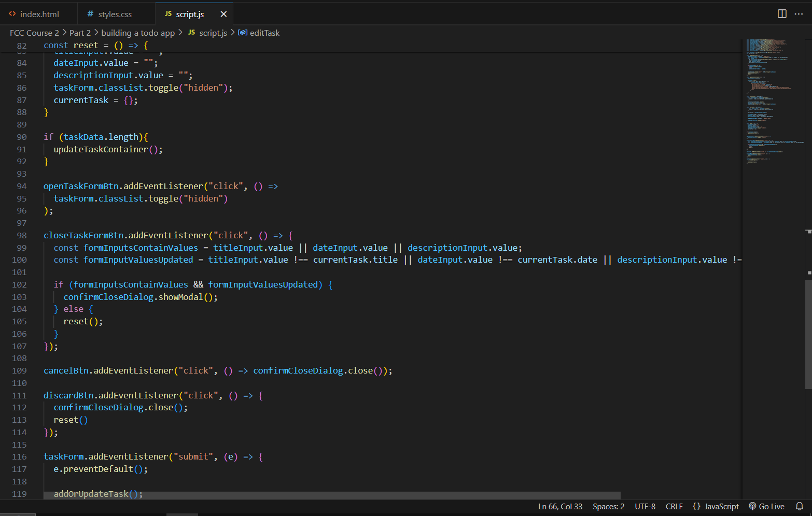Switch to the index.html tab
The width and height of the screenshot is (812, 516).
(x=39, y=14)
